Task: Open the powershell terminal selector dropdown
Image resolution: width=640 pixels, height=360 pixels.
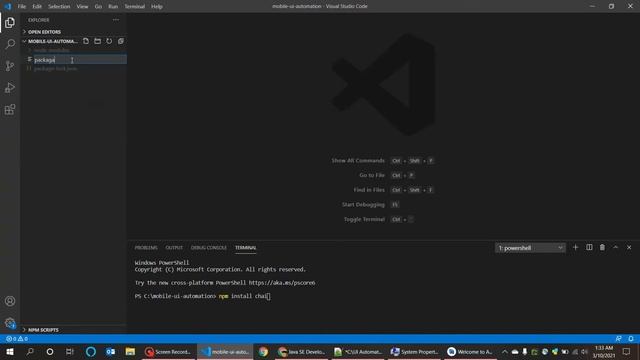Action: tap(530, 248)
